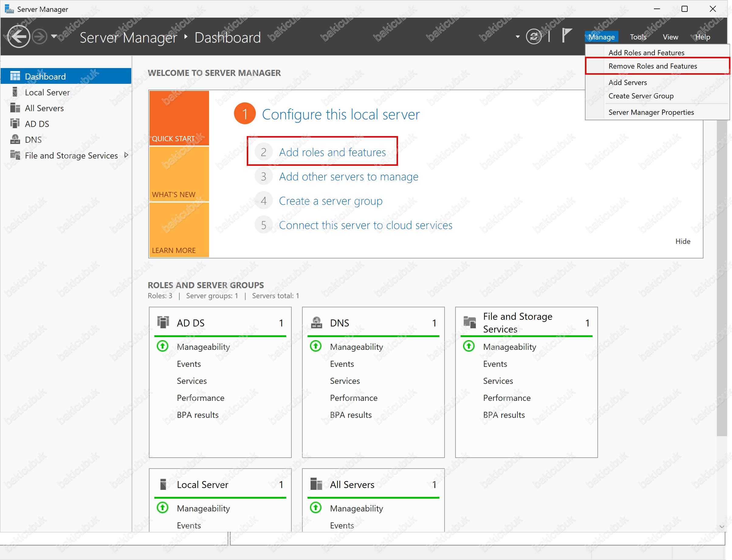Image resolution: width=732 pixels, height=560 pixels.
Task: Click Connect this server to cloud services
Action: 366,225
